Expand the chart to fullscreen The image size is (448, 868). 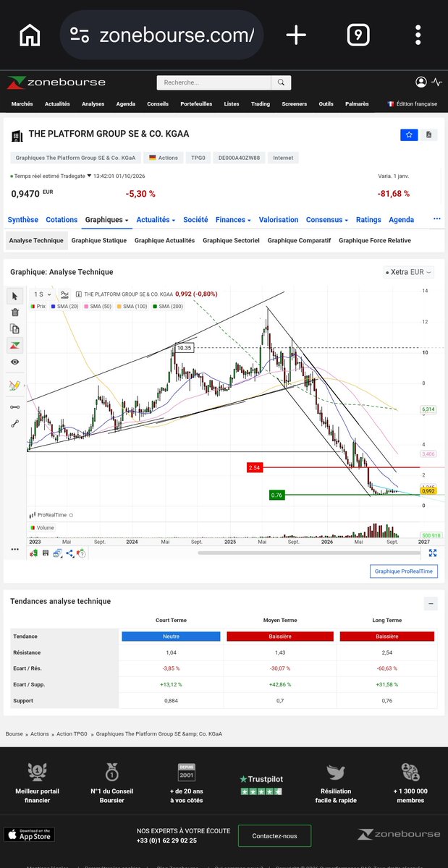point(433,553)
